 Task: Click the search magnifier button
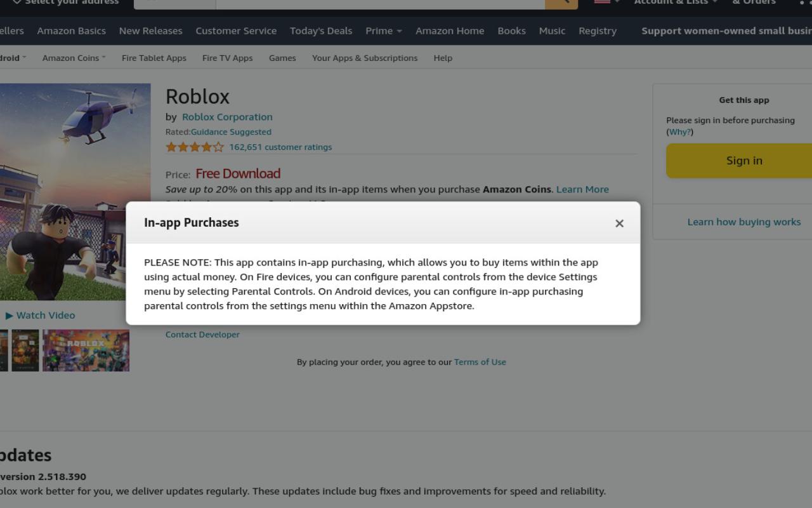click(561, 4)
